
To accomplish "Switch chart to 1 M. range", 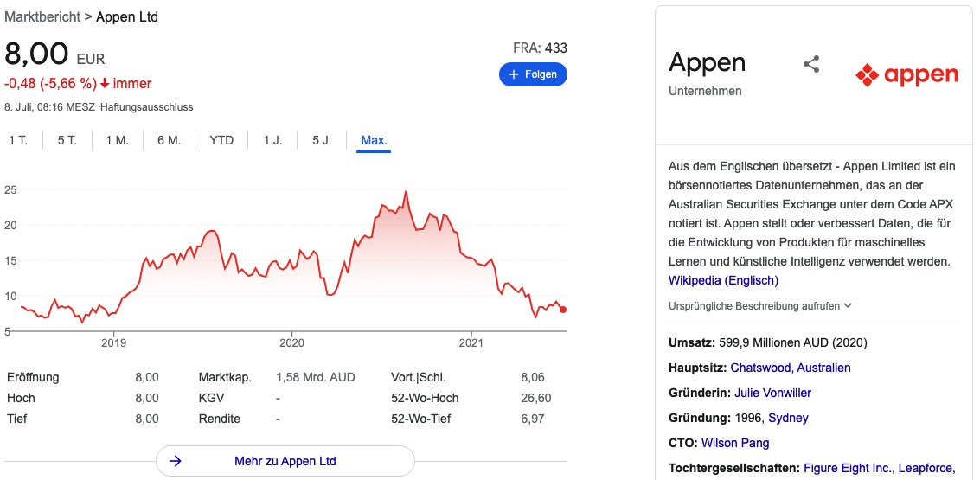I will (x=117, y=141).
